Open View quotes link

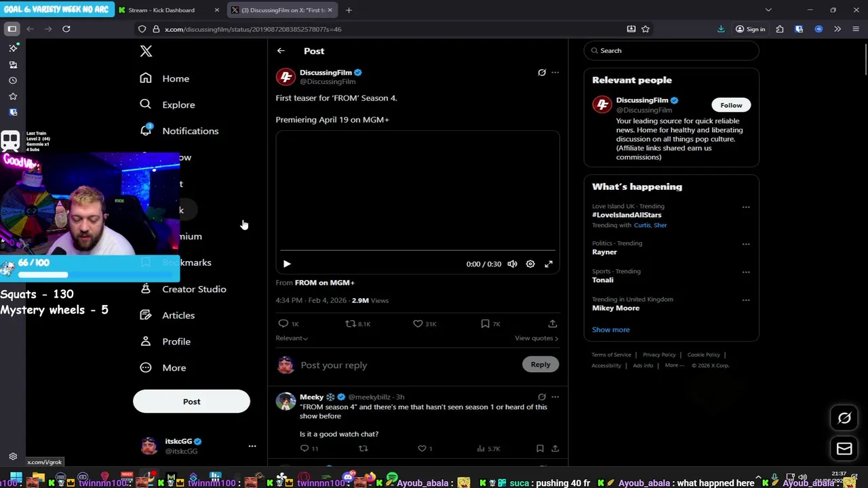[x=536, y=338]
